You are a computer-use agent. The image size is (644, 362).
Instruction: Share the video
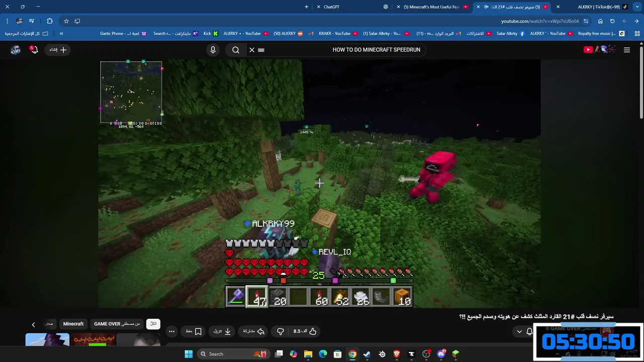(x=254, y=331)
